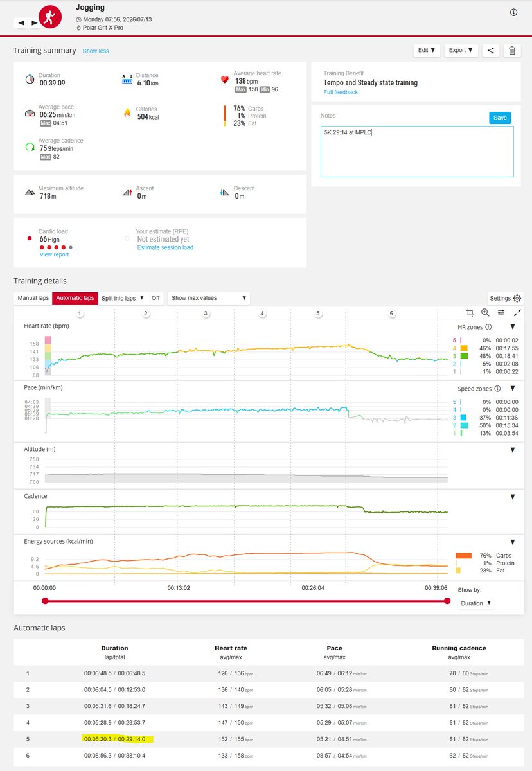Click Carbs orange legend swatch
532x771 pixels.
(x=464, y=556)
